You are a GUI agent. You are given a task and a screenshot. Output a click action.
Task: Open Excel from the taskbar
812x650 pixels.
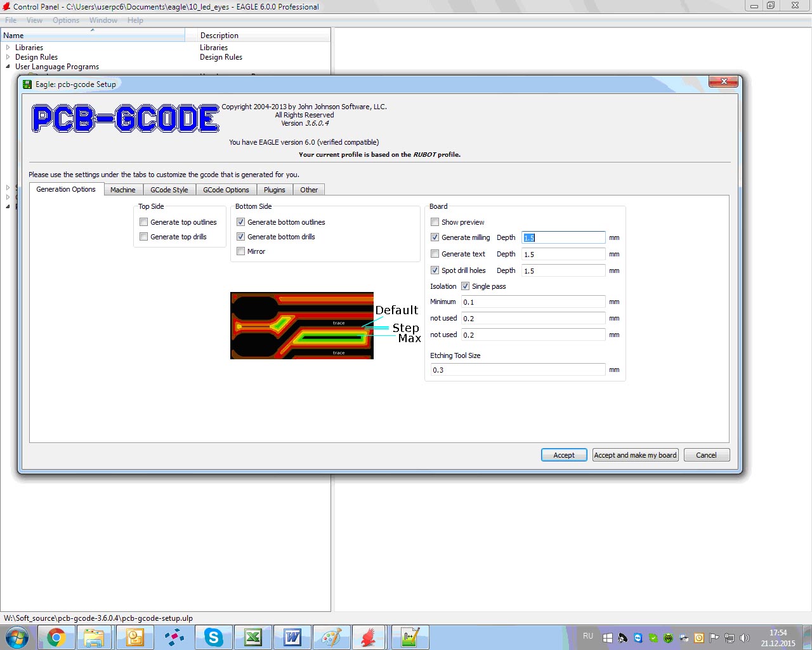(253, 637)
